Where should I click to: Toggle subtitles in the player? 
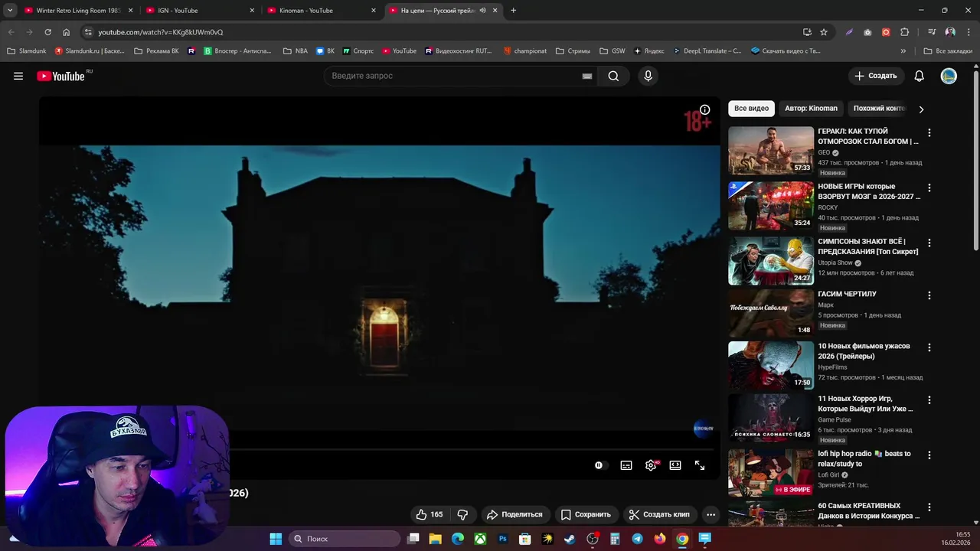coord(626,465)
